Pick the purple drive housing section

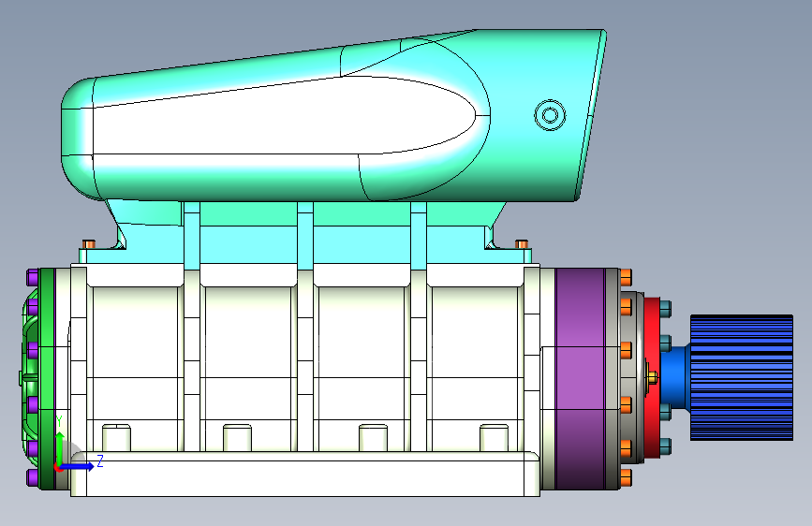click(580, 379)
